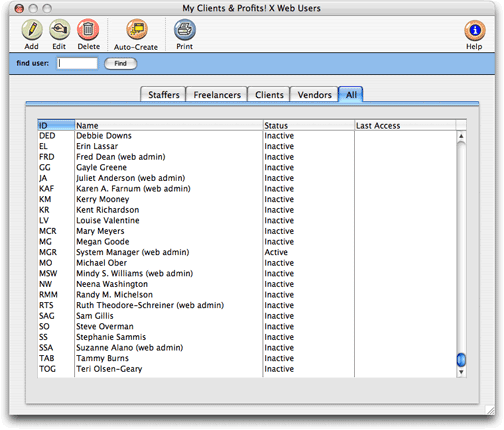Select user Debbie Downs in list
Viewport: 504px width, 430px height.
(x=247, y=136)
